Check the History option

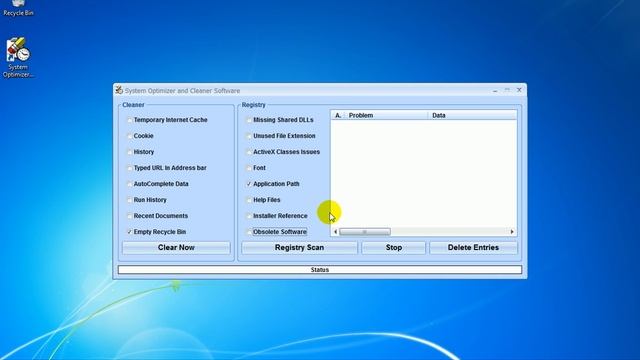point(129,152)
